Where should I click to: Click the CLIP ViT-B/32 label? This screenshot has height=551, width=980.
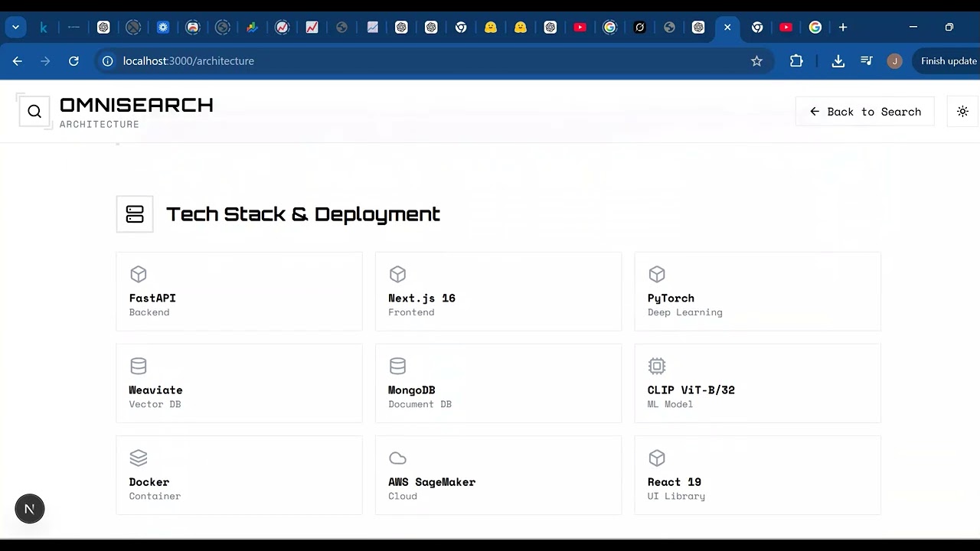pos(691,390)
